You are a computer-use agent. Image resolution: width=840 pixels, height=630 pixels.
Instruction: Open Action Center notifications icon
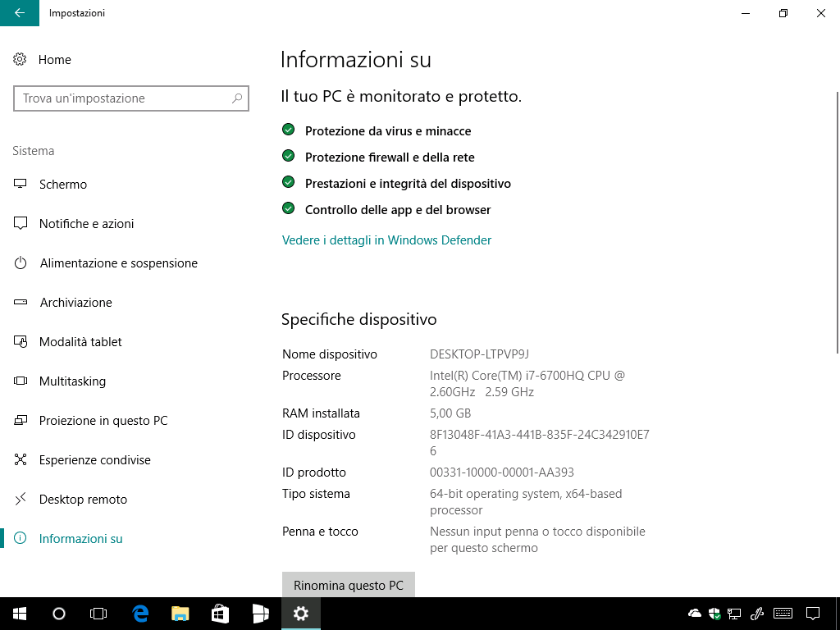813,614
